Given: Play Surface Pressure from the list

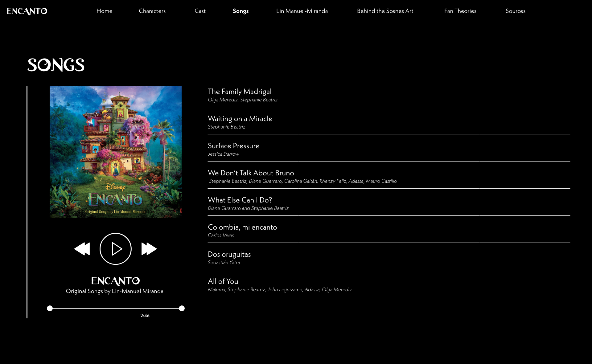Looking at the screenshot, I should tap(233, 146).
